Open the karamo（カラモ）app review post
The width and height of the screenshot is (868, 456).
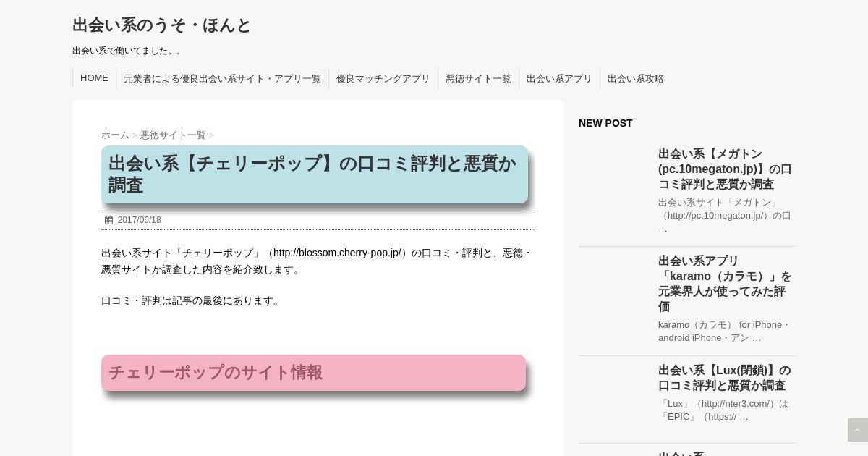pyautogui.click(x=725, y=283)
